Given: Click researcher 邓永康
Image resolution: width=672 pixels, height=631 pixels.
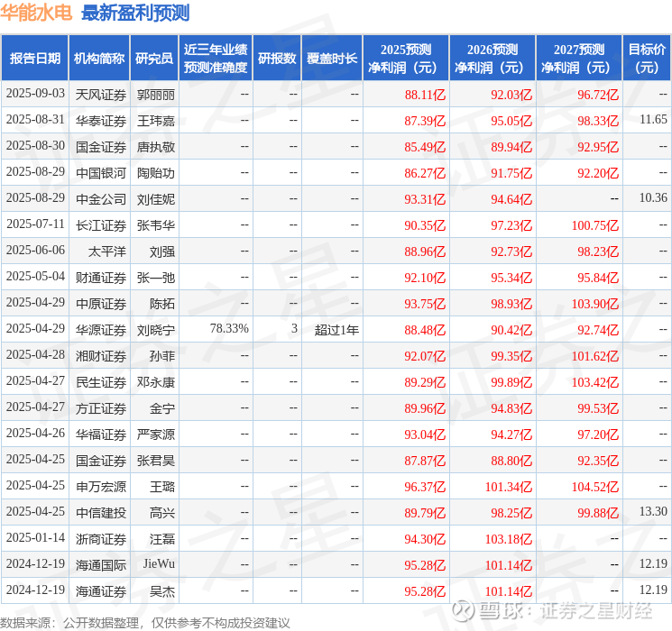Looking at the screenshot, I should (155, 382).
